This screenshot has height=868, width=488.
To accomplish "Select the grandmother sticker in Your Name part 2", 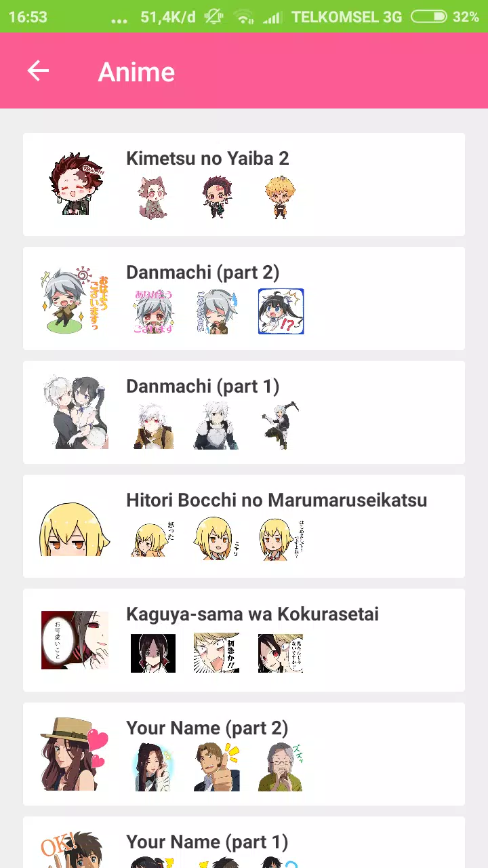I will (281, 767).
